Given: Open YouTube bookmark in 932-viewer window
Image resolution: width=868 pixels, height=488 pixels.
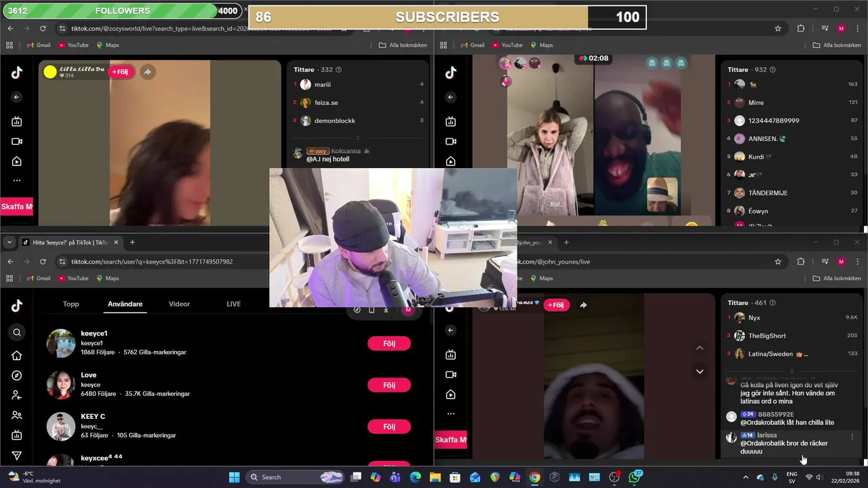Looking at the screenshot, I should [507, 45].
